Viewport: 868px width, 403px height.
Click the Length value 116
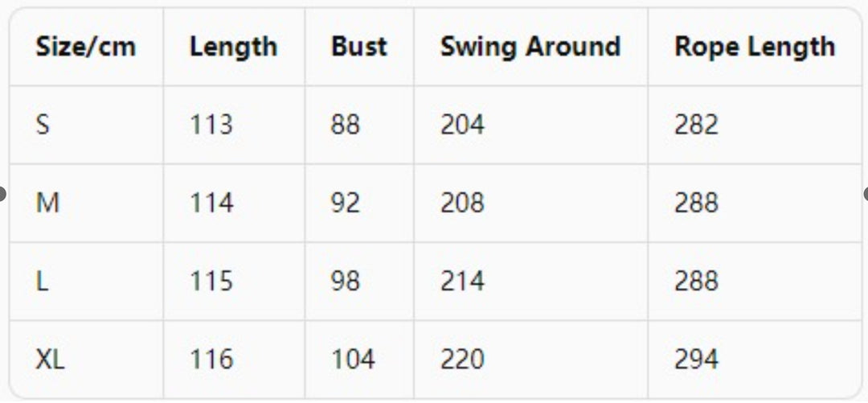coord(211,360)
